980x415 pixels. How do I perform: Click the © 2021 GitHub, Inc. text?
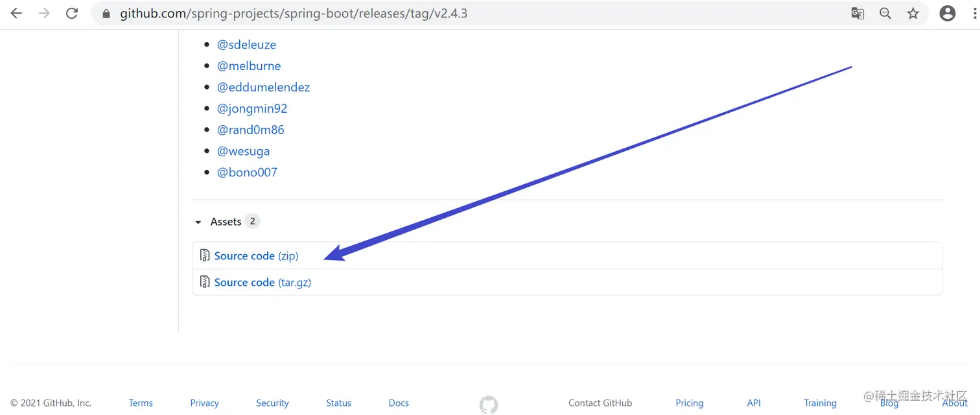click(x=51, y=403)
